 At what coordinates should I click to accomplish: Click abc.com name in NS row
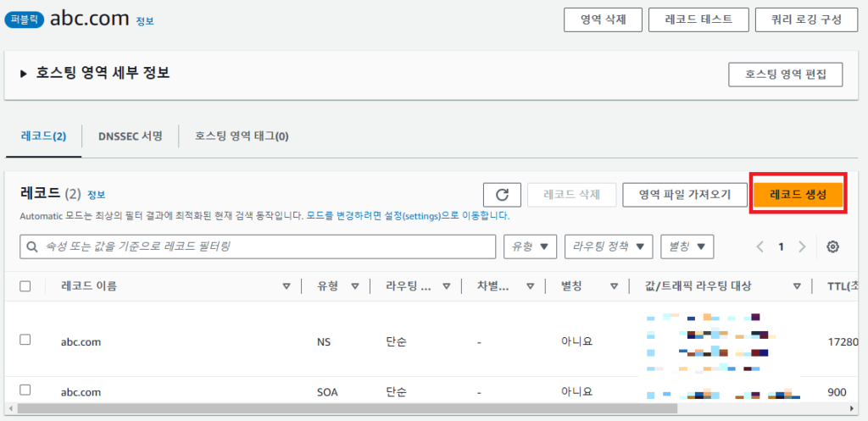[x=81, y=342]
